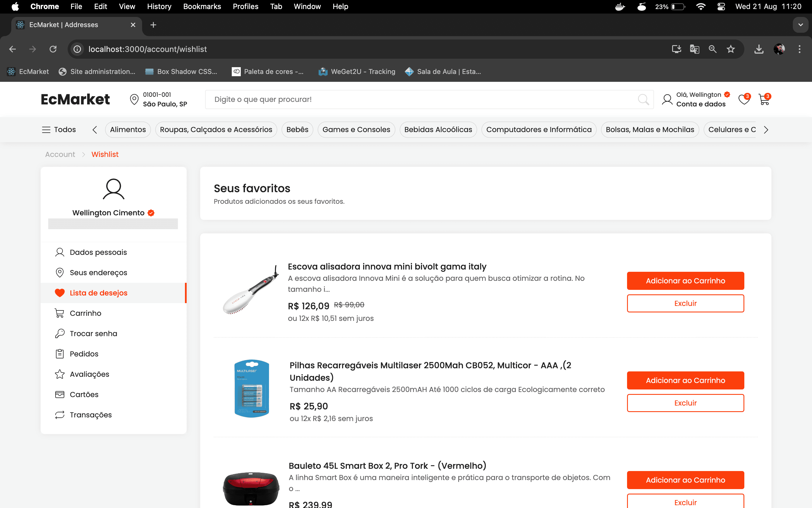Add Escova alisadora to cart
The image size is (812, 508).
[x=685, y=281]
